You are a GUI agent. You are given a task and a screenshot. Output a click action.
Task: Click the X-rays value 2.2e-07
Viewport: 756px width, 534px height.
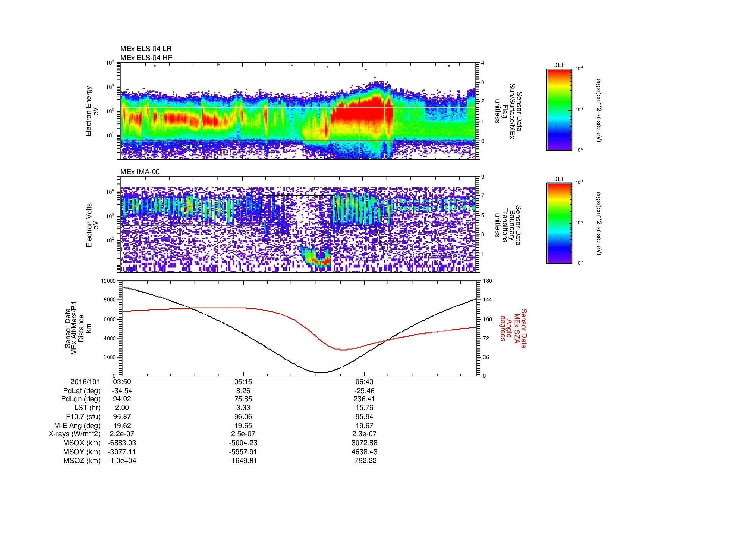(122, 434)
